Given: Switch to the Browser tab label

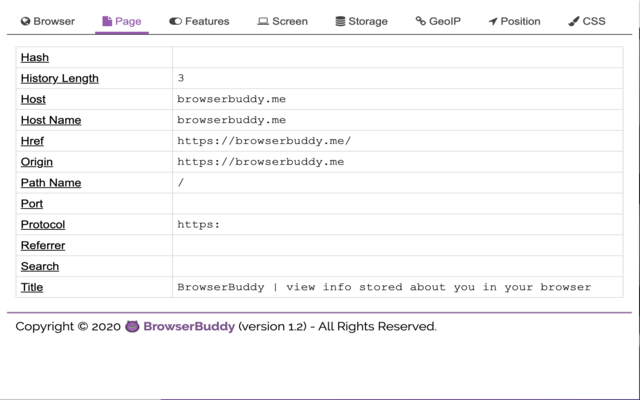Looking at the screenshot, I should click(54, 21).
